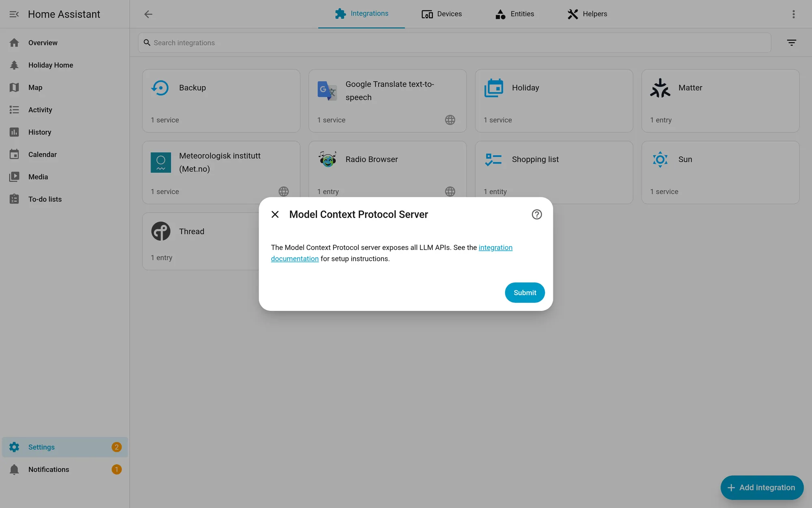The width and height of the screenshot is (812, 508).
Task: Click the Holiday integration icon
Action: coord(493,88)
